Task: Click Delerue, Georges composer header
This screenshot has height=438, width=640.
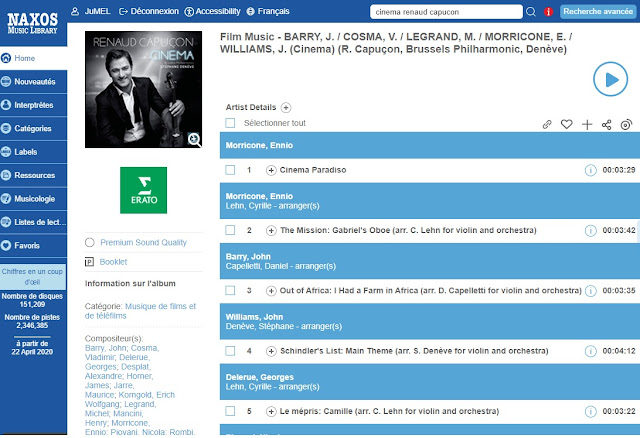Action: (260, 377)
